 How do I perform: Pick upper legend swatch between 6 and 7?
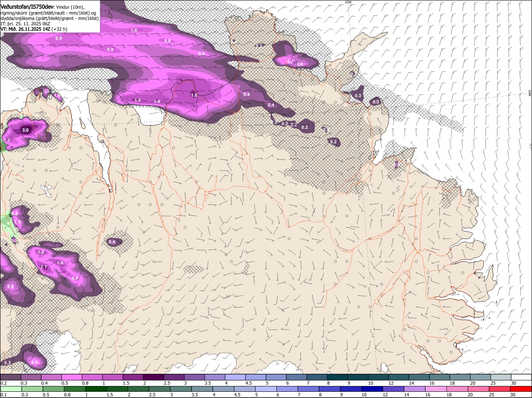[x=296, y=377]
